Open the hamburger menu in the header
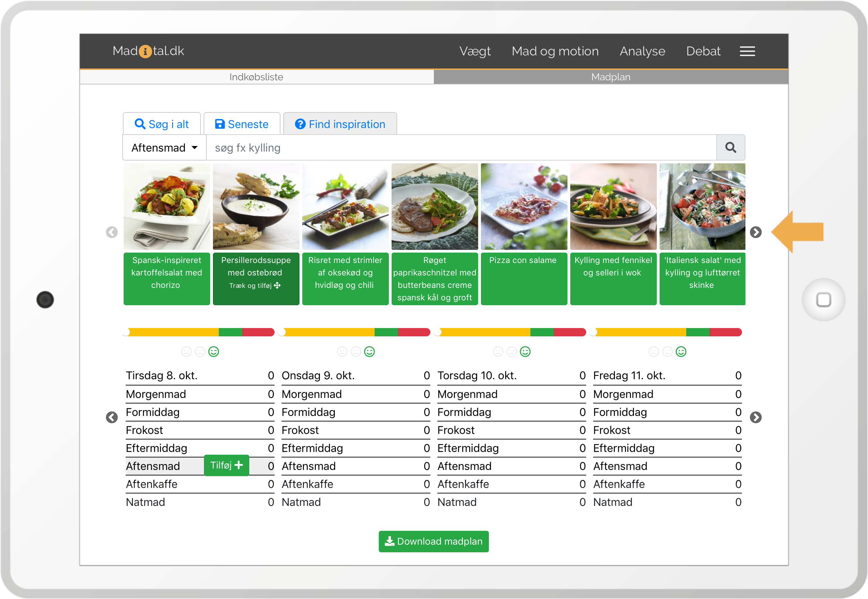The width and height of the screenshot is (868, 599). tap(747, 52)
